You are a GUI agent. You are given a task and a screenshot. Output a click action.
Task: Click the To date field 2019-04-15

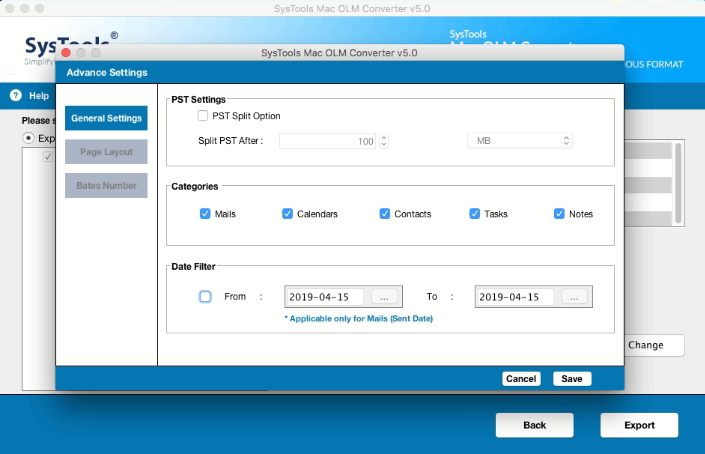(515, 297)
